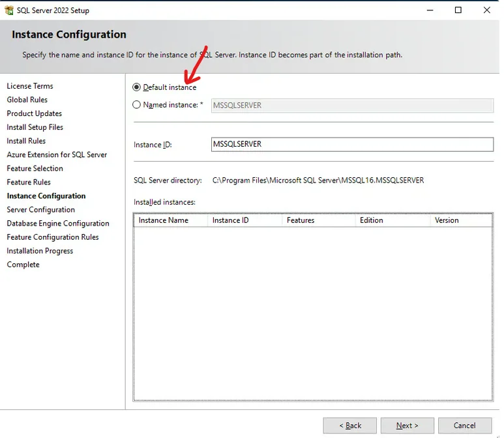The height and width of the screenshot is (438, 504).
Task: Open the Server Configuration step
Action: [41, 210]
